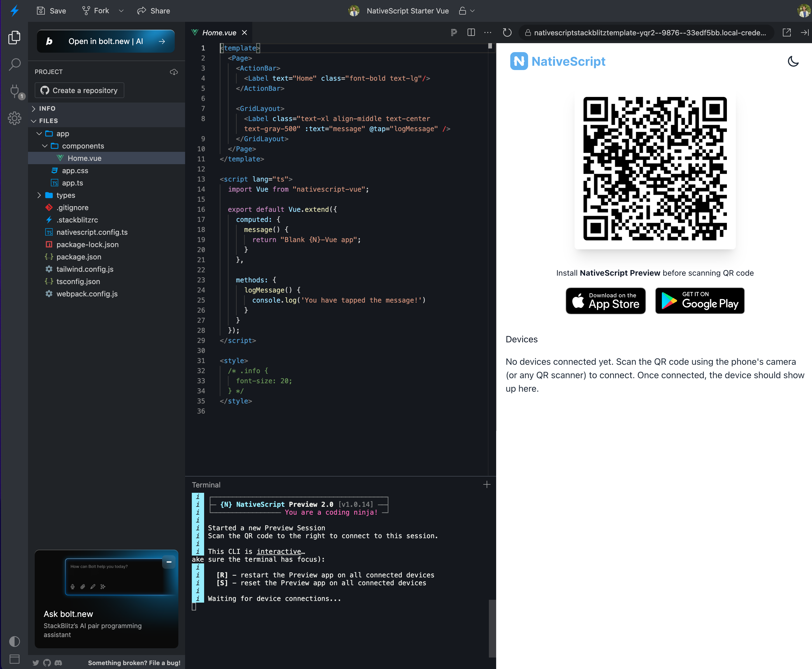Open the project visibility lock dropdown

[x=466, y=11]
